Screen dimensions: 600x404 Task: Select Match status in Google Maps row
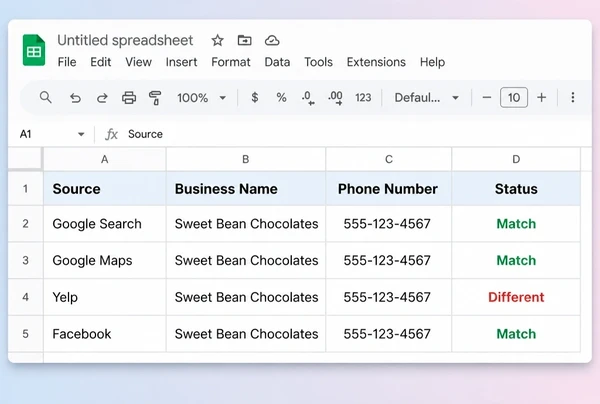(516, 261)
